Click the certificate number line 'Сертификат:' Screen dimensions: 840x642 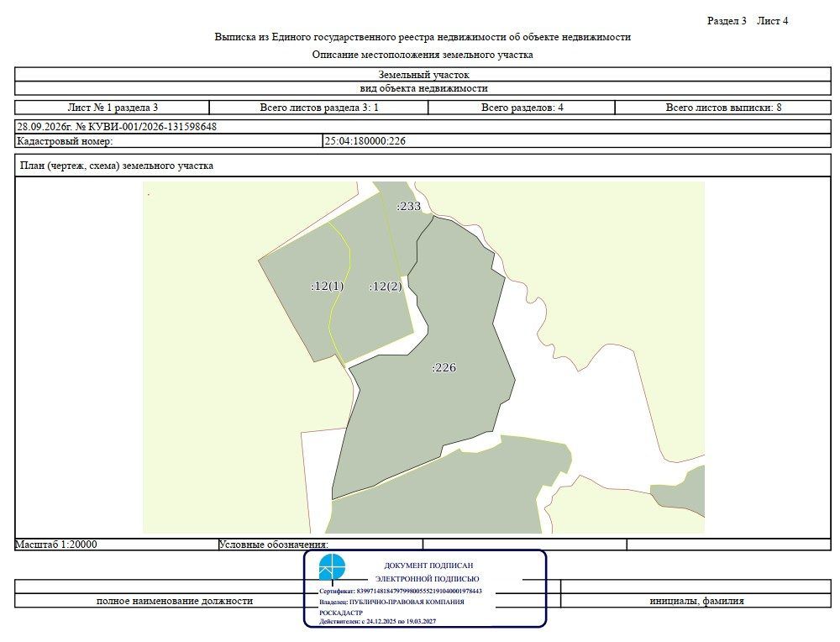400,591
